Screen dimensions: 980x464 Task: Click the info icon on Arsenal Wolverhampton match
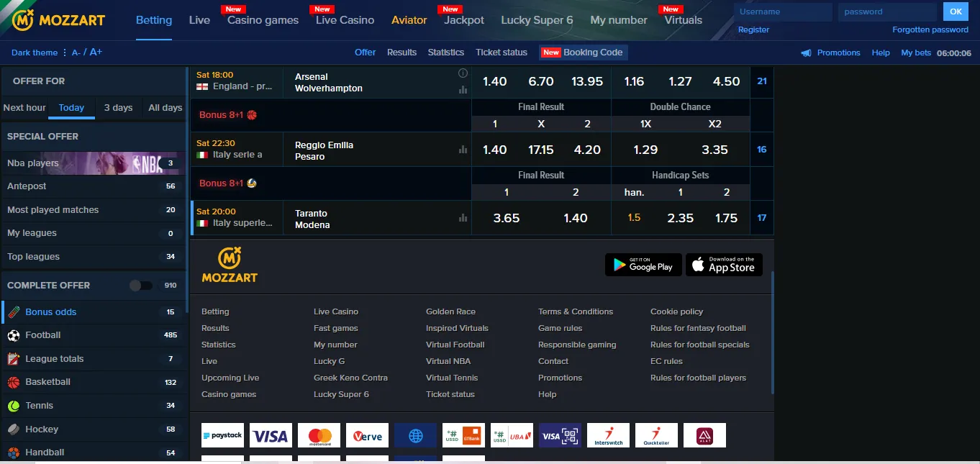point(463,73)
